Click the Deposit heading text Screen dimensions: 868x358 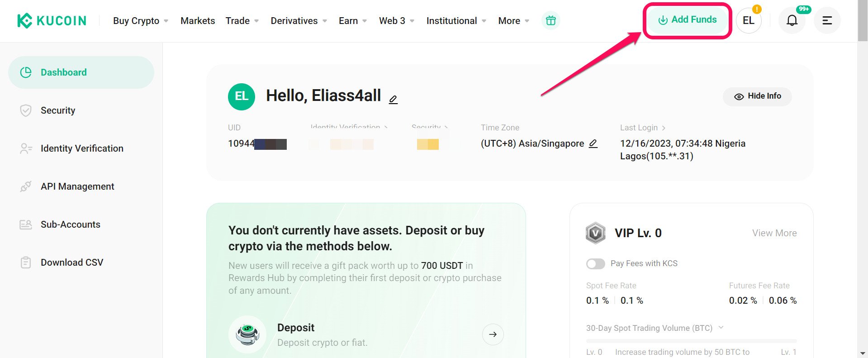296,328
